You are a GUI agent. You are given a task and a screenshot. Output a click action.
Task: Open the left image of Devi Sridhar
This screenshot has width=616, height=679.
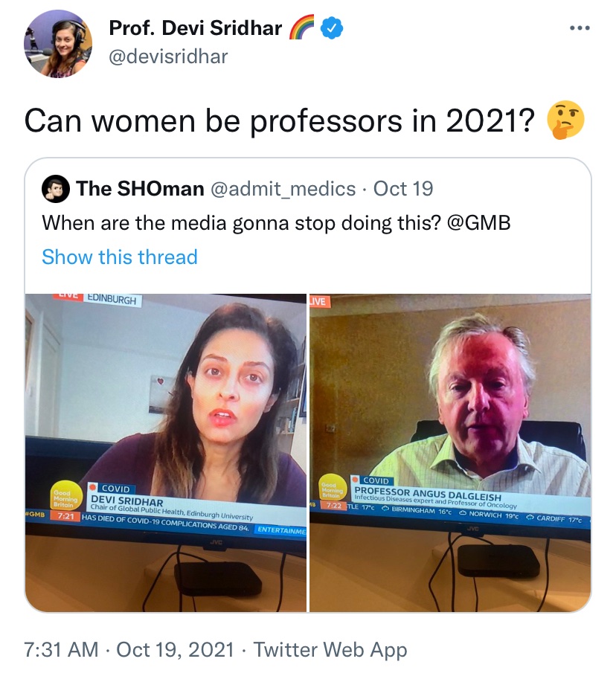point(165,452)
